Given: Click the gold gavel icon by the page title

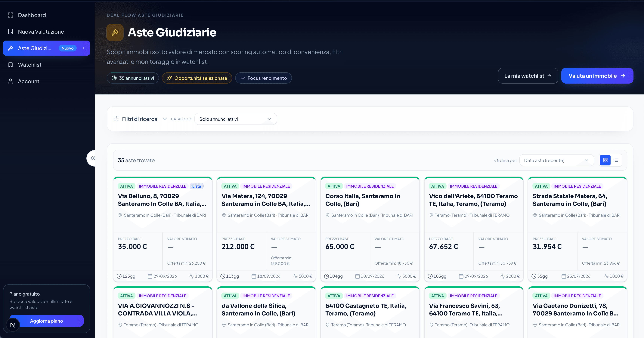Looking at the screenshot, I should (115, 32).
